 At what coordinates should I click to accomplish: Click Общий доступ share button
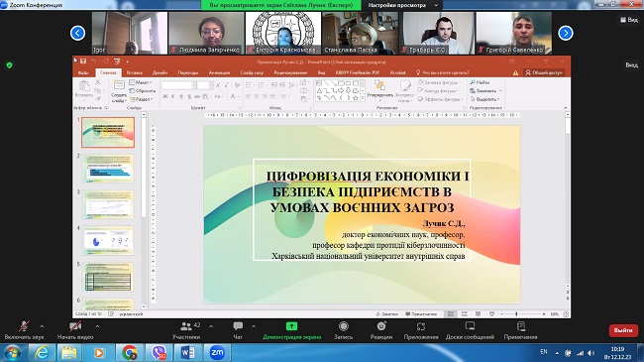coord(544,72)
